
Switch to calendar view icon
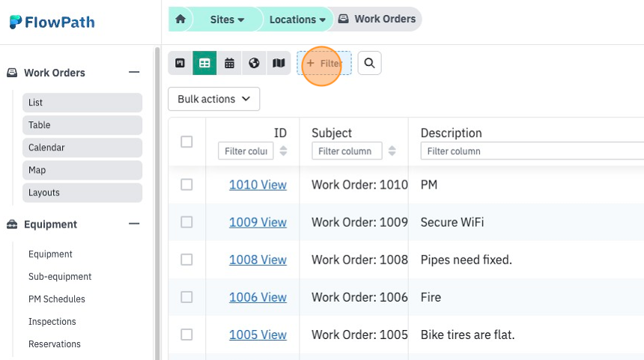[x=229, y=63]
